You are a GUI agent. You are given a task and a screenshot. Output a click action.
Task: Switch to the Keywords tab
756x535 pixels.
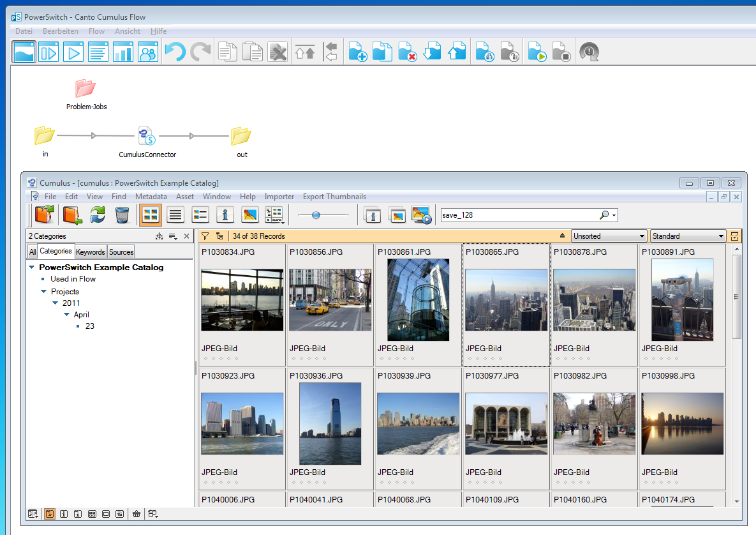pyautogui.click(x=90, y=252)
